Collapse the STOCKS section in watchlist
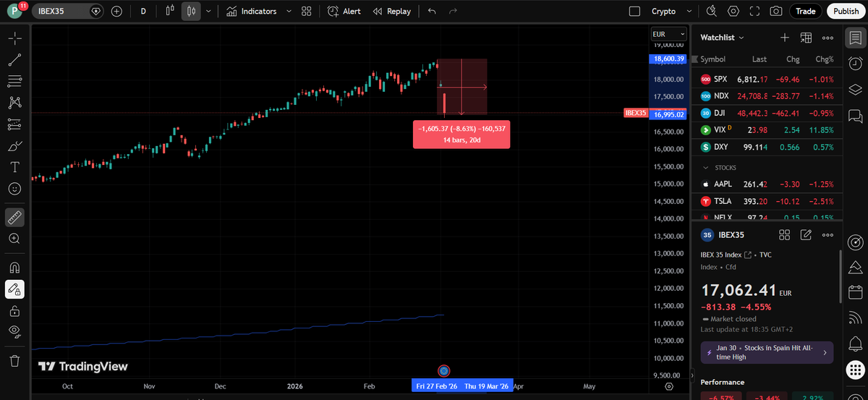Image resolution: width=868 pixels, height=400 pixels. click(707, 168)
